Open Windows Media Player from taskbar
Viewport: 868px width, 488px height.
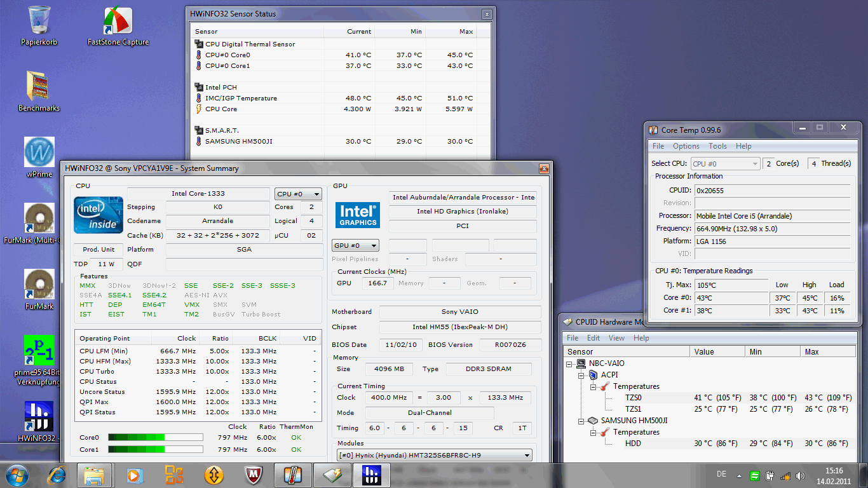[135, 475]
